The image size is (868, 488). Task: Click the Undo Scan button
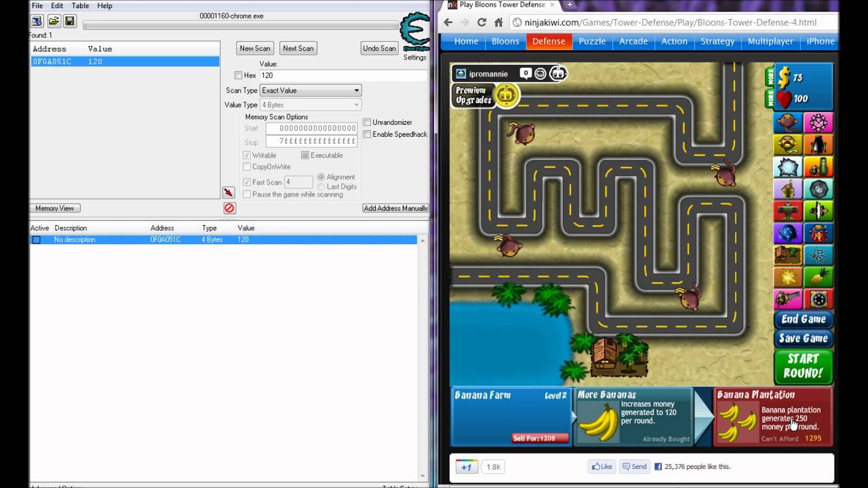[x=380, y=48]
